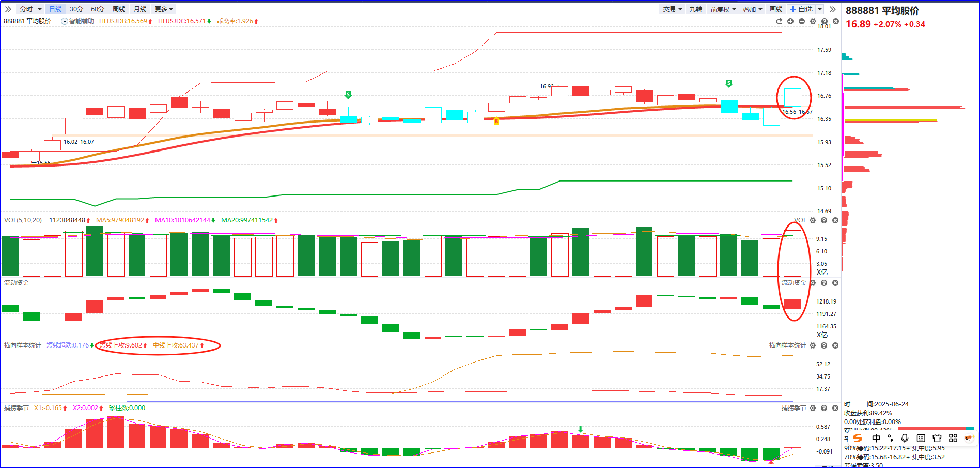Click latest candlestick labeled 16.56-16.57
This screenshot has width=980, height=468.
click(792, 97)
